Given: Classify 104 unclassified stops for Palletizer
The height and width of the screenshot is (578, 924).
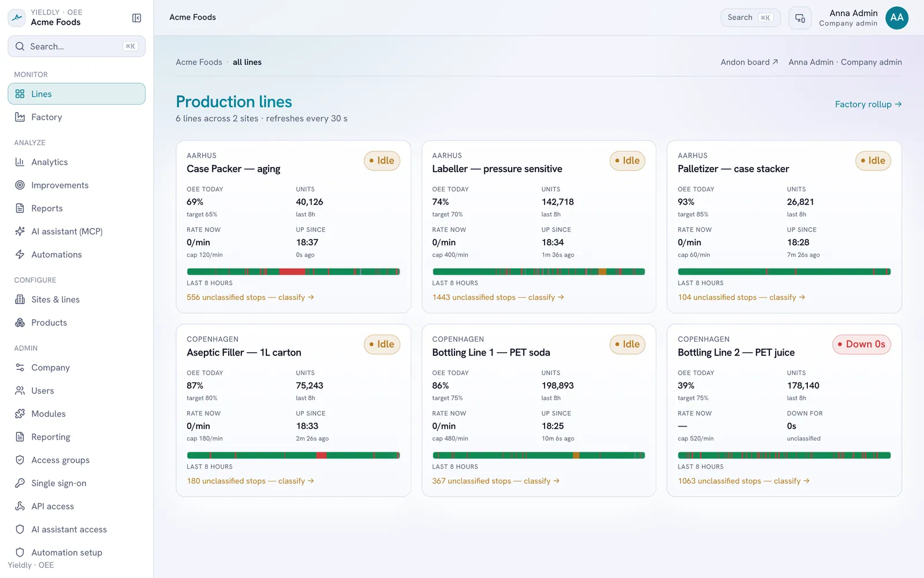Looking at the screenshot, I should pyautogui.click(x=742, y=297).
